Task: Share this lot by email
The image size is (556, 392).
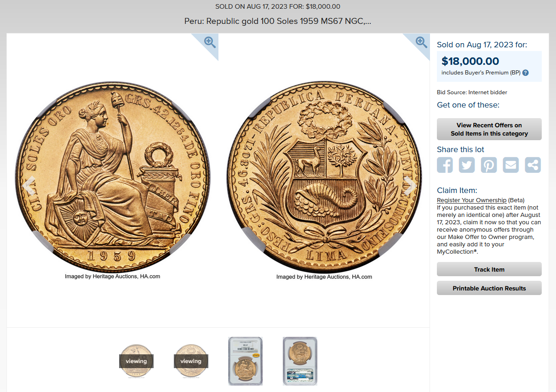Action: [x=511, y=165]
